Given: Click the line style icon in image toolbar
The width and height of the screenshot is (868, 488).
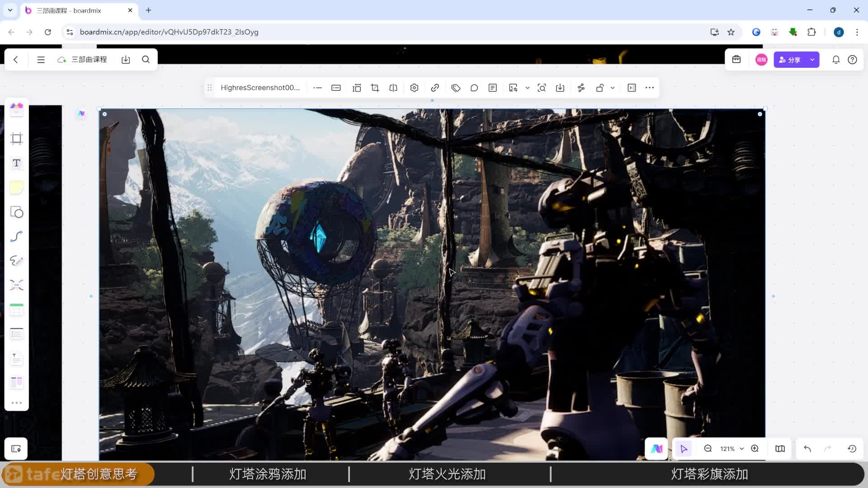Looking at the screenshot, I should [x=317, y=88].
